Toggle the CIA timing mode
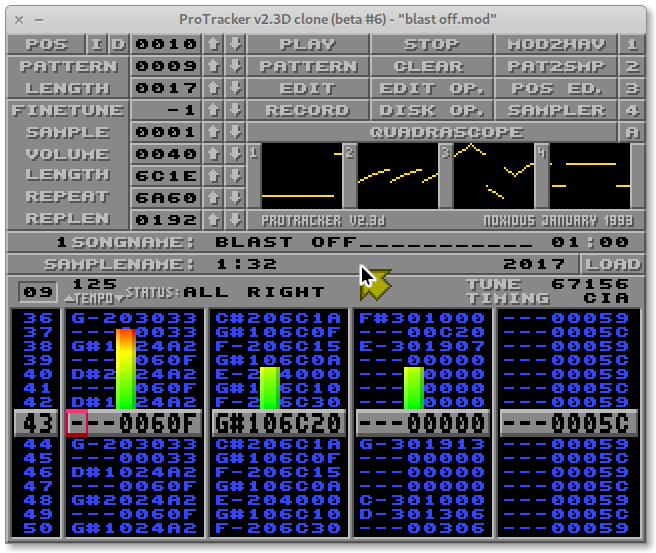 [x=609, y=298]
